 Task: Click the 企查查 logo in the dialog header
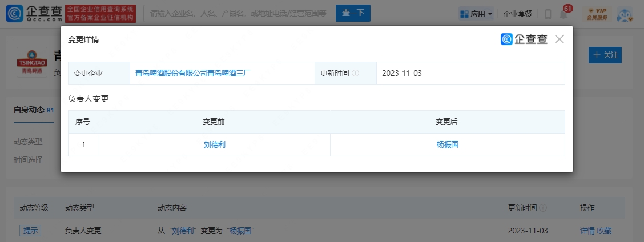[524, 39]
